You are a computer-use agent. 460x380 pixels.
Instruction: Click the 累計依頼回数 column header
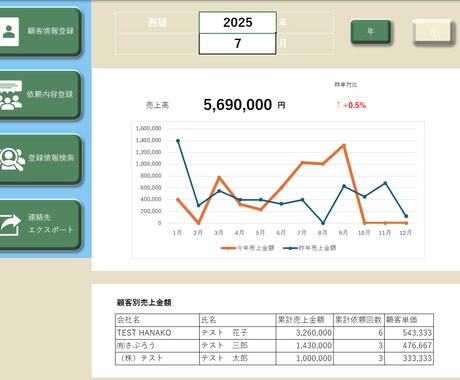pos(359,320)
